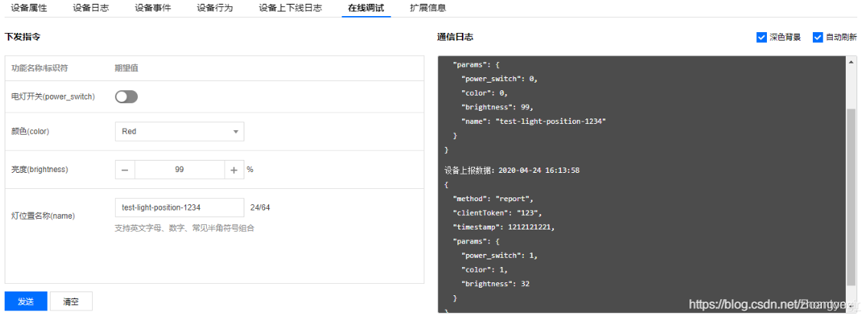
Task: Click the log scrollbar up arrow
Action: [x=851, y=63]
